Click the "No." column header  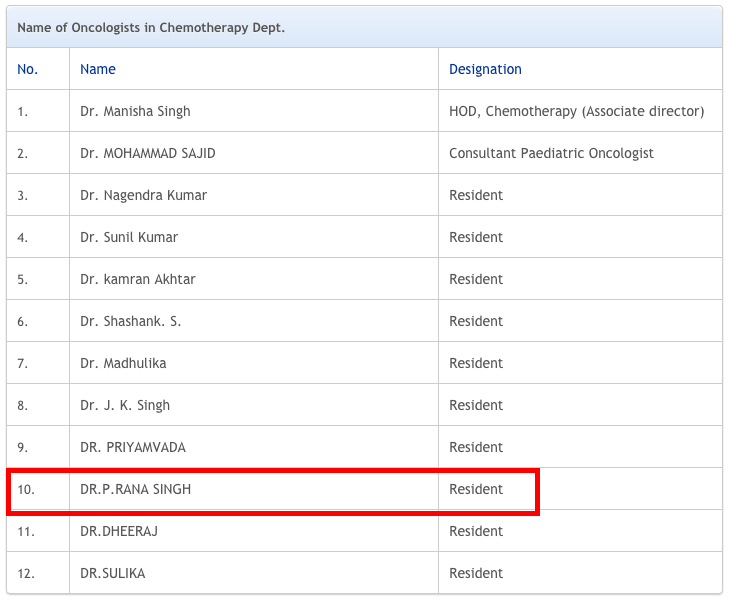click(27, 69)
